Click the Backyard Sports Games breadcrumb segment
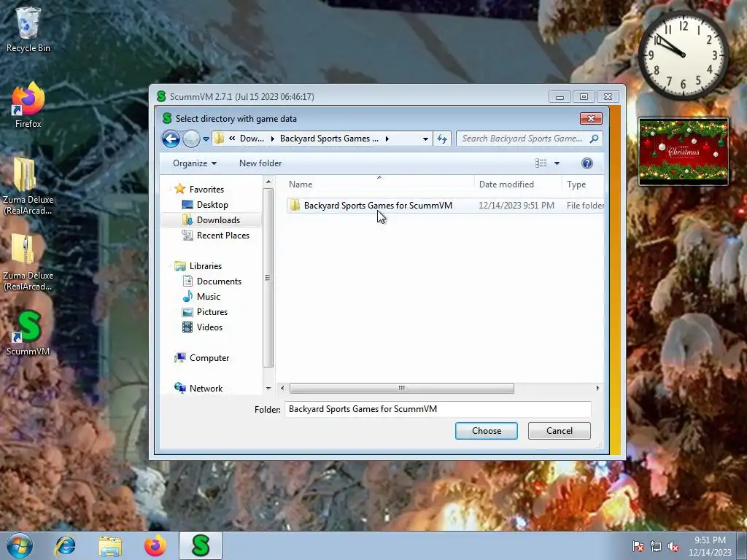Screen dimensions: 747x560 pyautogui.click(x=329, y=139)
